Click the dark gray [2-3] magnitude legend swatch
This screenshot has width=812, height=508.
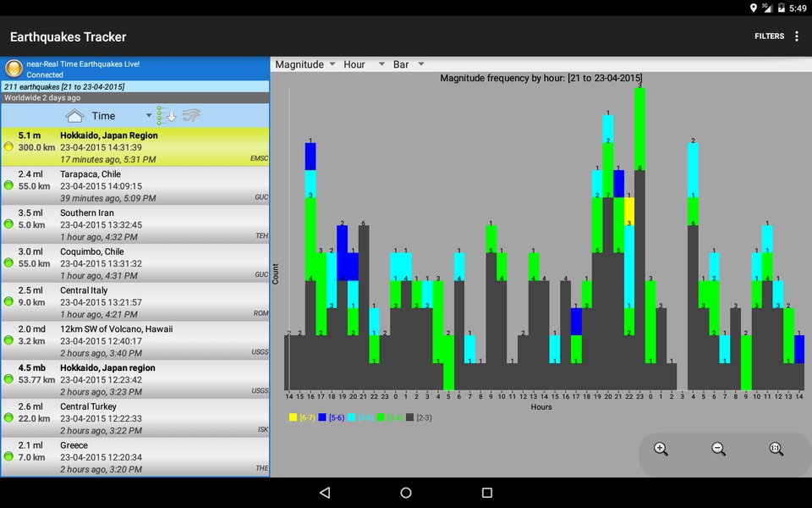[x=410, y=417]
